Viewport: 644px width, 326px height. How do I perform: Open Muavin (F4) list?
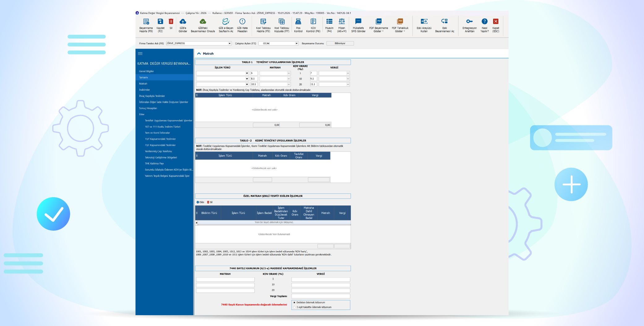click(x=329, y=21)
